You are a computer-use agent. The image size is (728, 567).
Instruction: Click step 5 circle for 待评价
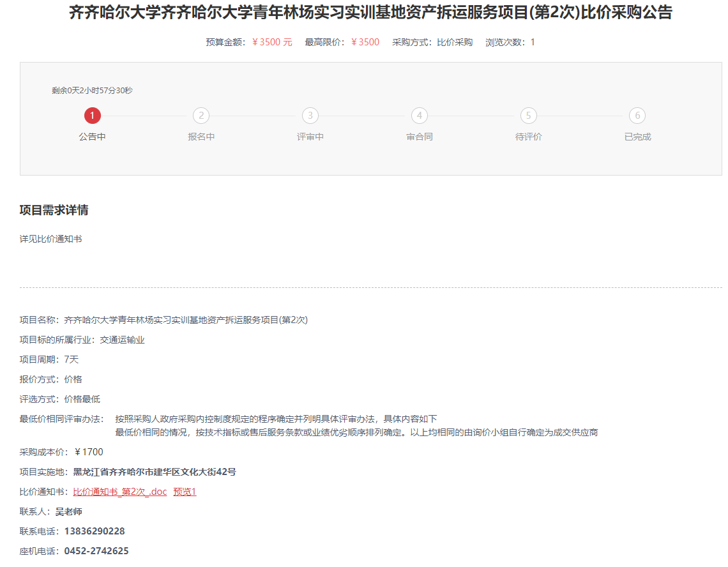coord(528,116)
